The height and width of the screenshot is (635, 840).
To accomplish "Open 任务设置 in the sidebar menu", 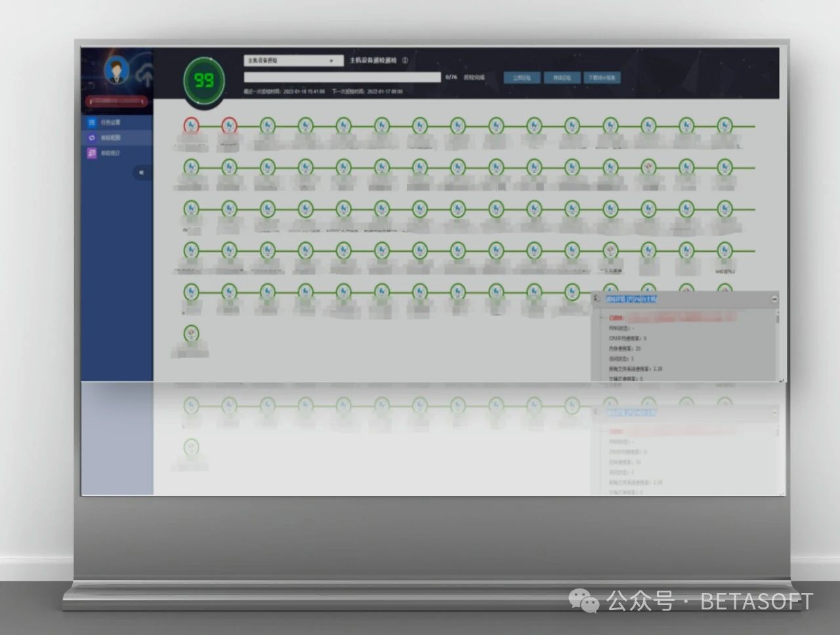I will [110, 123].
